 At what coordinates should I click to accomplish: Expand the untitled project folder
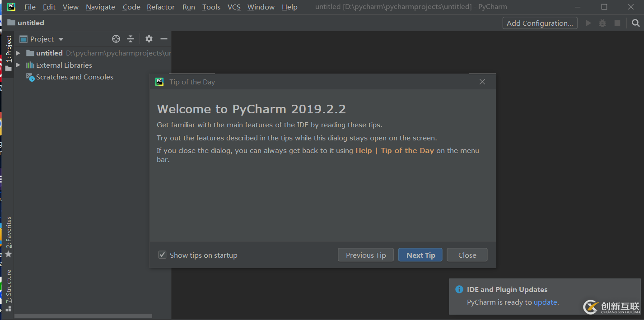click(x=18, y=53)
